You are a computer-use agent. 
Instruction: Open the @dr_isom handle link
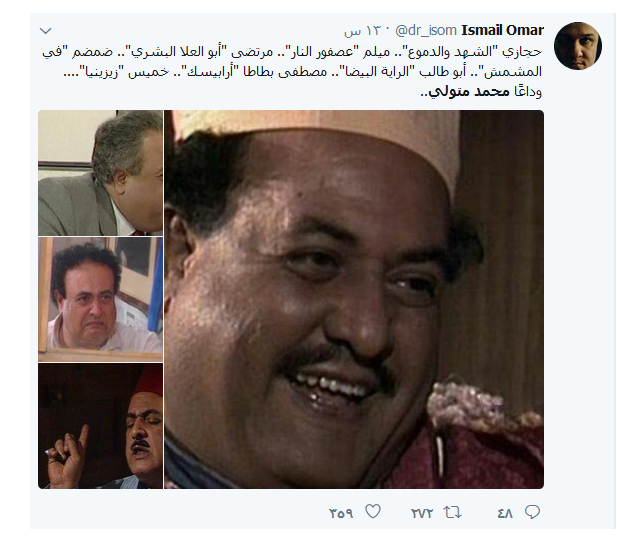[x=425, y=30]
